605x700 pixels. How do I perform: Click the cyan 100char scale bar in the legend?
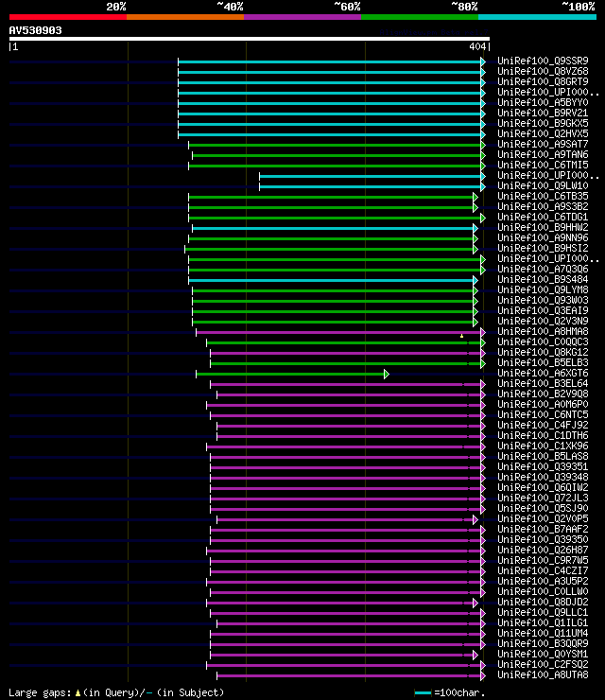click(x=423, y=692)
